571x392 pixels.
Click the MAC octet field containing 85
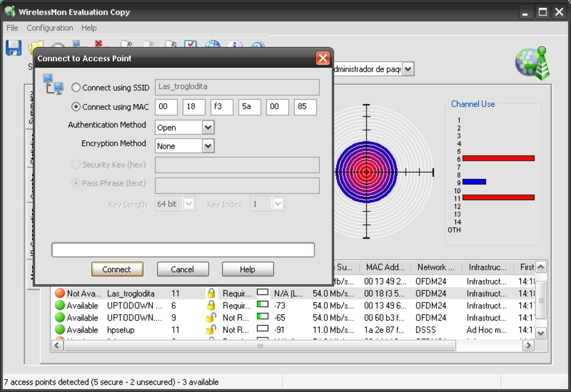point(306,107)
